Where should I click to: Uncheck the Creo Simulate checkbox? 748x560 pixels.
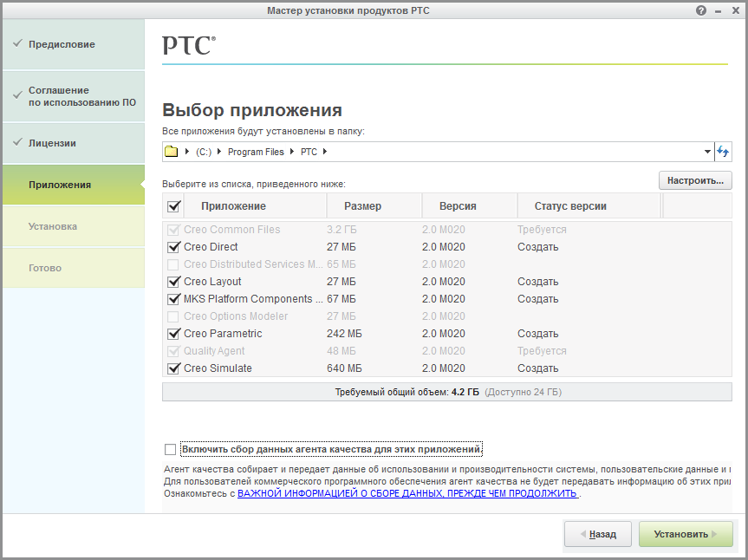(173, 368)
